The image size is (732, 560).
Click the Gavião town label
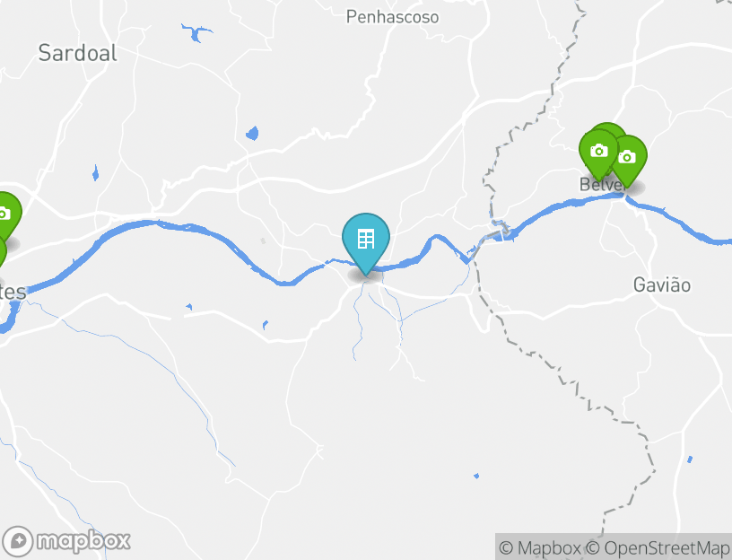coord(661,284)
